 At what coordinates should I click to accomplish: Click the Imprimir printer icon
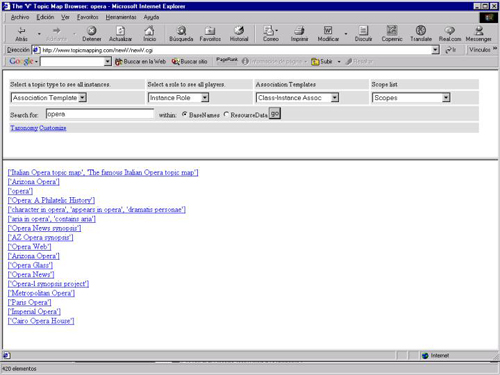299,31
